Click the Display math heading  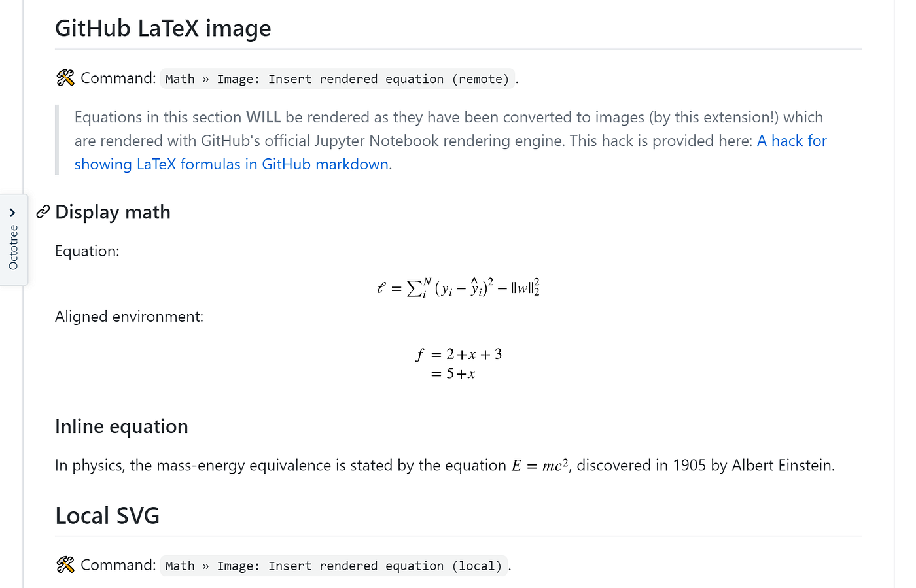point(113,212)
